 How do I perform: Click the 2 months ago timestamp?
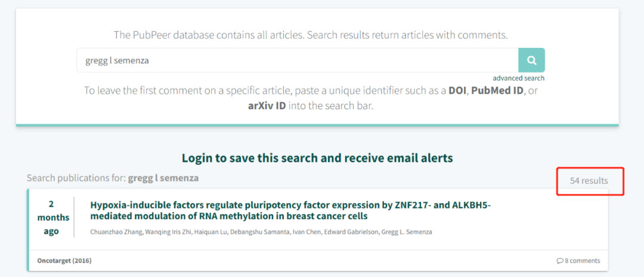(x=51, y=217)
